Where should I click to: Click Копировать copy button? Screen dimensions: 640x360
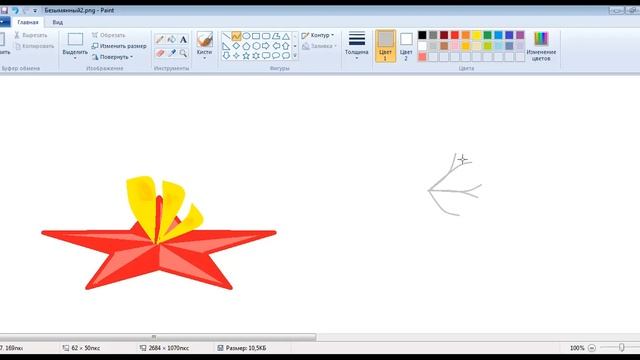click(x=34, y=46)
